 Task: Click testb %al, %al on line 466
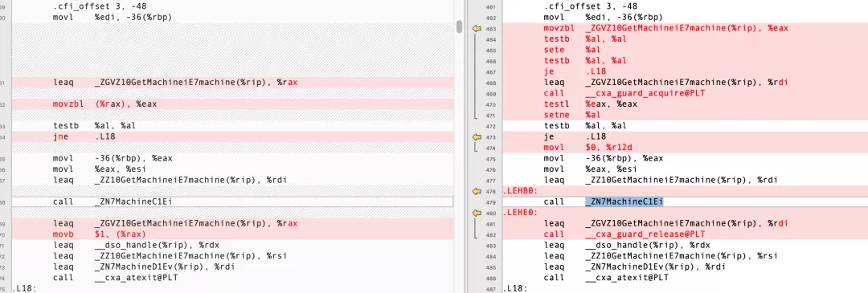pyautogui.click(x=585, y=60)
